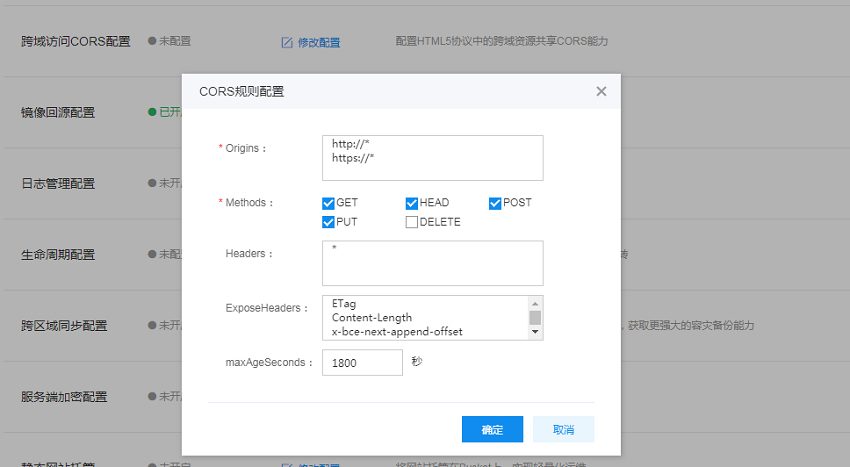Viewport: 850px width, 467px height.
Task: Click the gray status dot for 跨域访问CORS配置
Action: click(152, 41)
